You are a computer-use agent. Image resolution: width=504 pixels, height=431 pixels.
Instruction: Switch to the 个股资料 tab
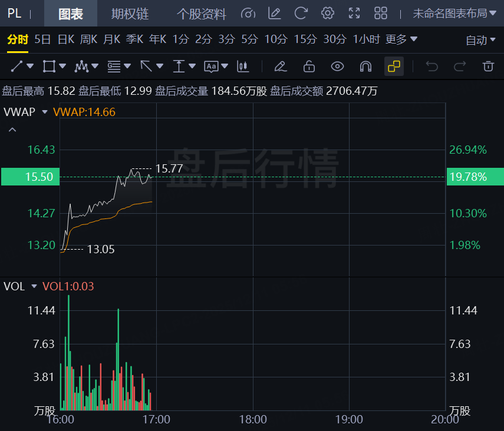coord(201,14)
